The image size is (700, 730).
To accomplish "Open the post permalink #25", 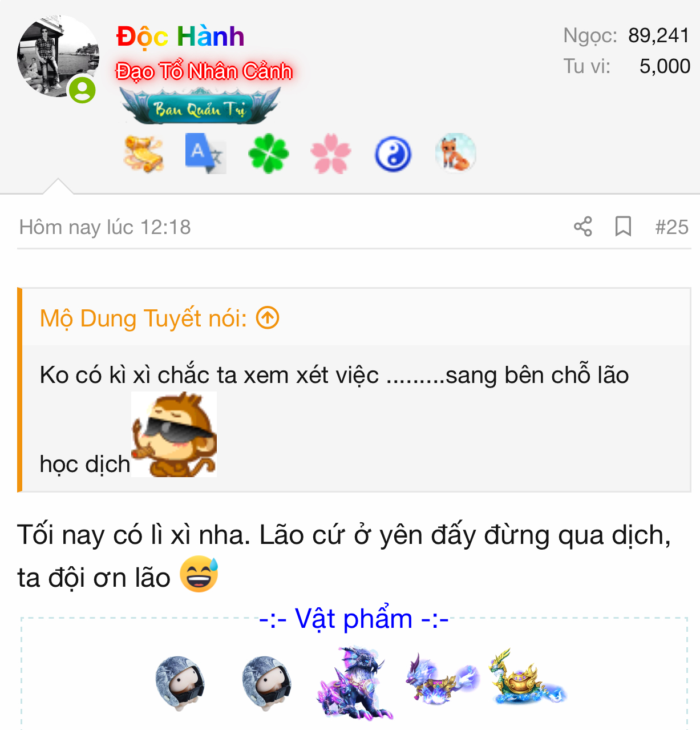I will coord(671,227).
